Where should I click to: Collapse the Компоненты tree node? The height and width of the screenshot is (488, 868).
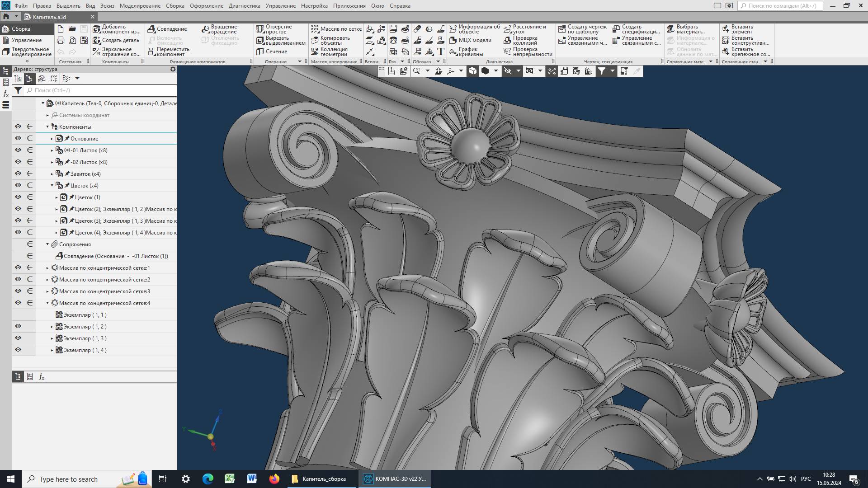coord(47,127)
